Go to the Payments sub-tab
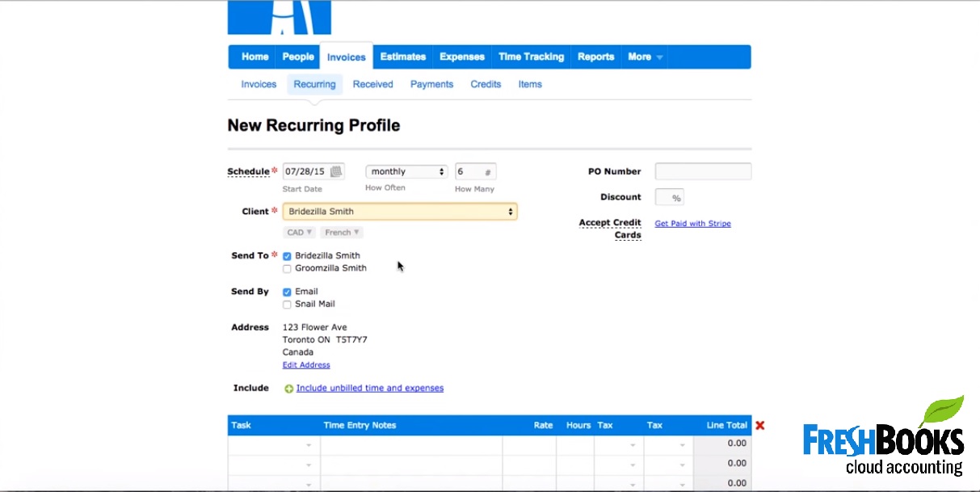Screen dimensions: 980x492 click(x=431, y=84)
